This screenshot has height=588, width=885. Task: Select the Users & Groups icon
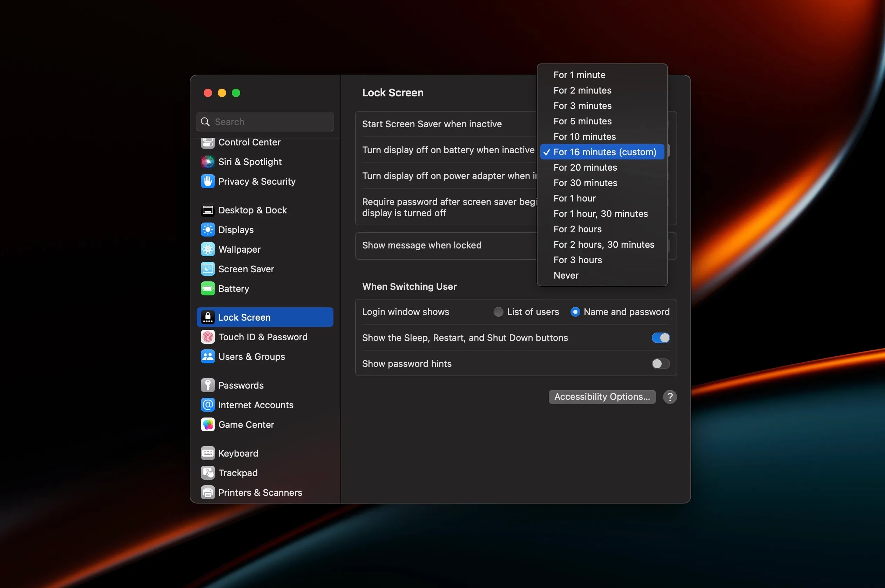(x=208, y=357)
